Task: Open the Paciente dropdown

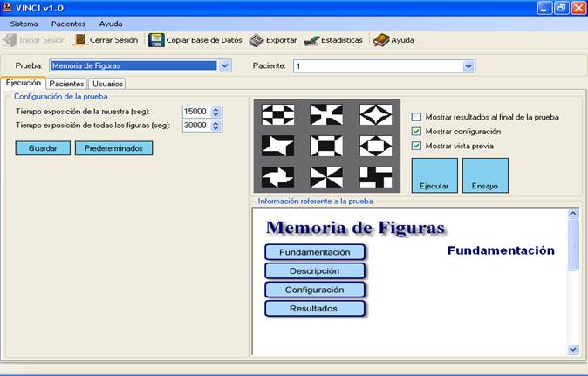Action: pyautogui.click(x=468, y=65)
